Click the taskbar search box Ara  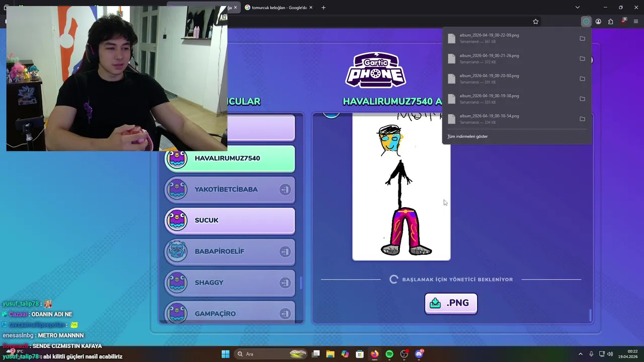271,354
